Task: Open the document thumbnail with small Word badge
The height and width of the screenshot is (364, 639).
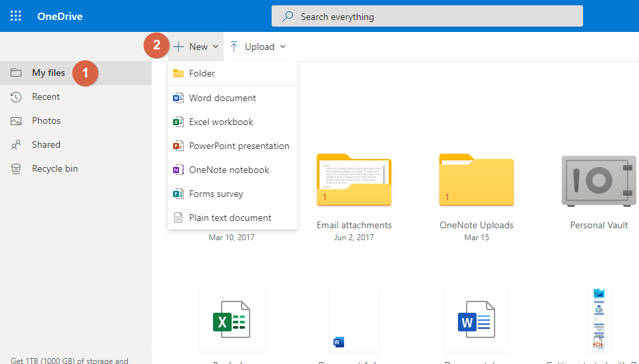Action: pos(353,319)
